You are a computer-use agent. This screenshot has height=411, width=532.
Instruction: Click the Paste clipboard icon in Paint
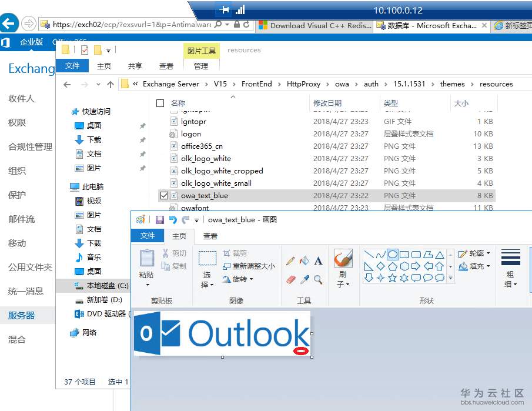pos(146,258)
